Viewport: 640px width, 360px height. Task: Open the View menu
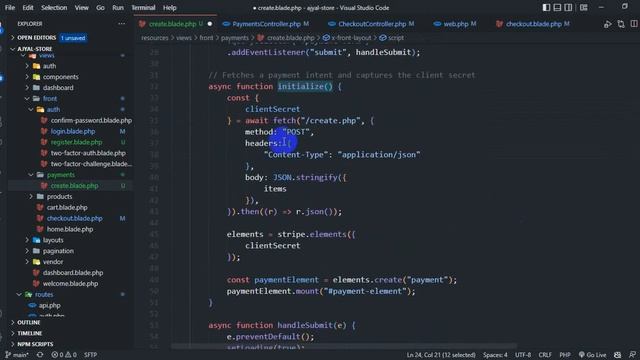pos(82,7)
